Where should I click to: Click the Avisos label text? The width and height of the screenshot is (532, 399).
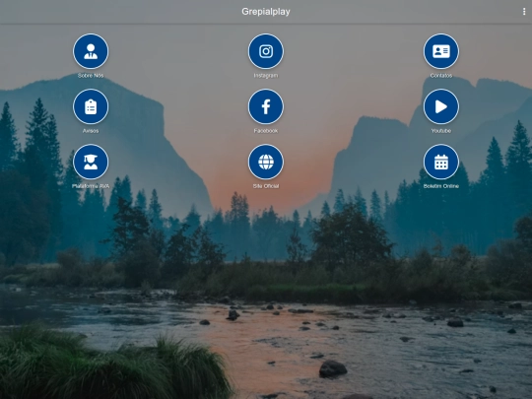click(91, 131)
